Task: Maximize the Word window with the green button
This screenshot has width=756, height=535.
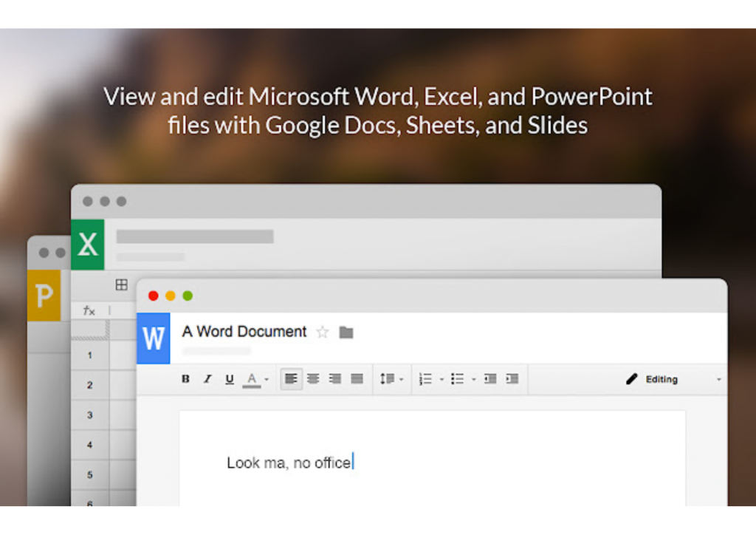Action: point(188,296)
